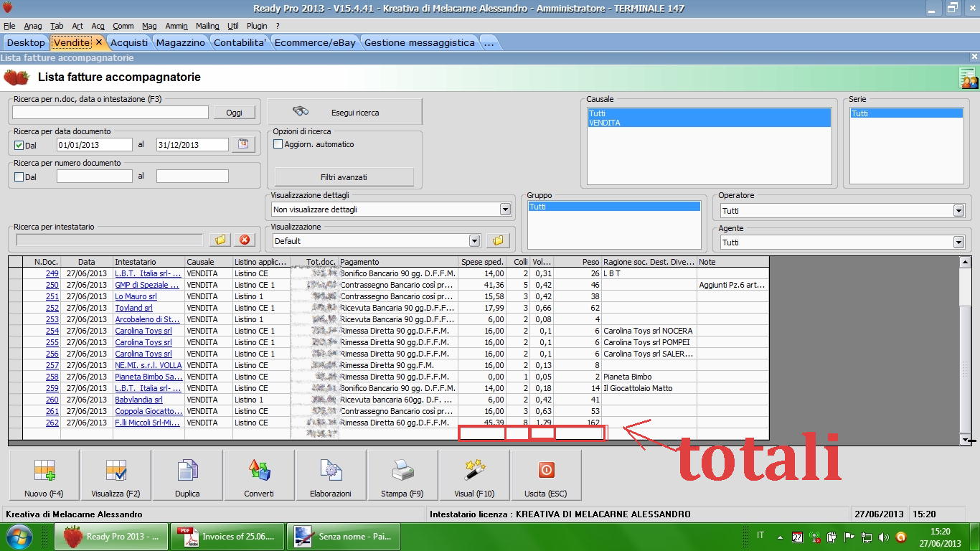Open the Elaborazioni tool
Screen dimensions: 980x551
point(331,476)
